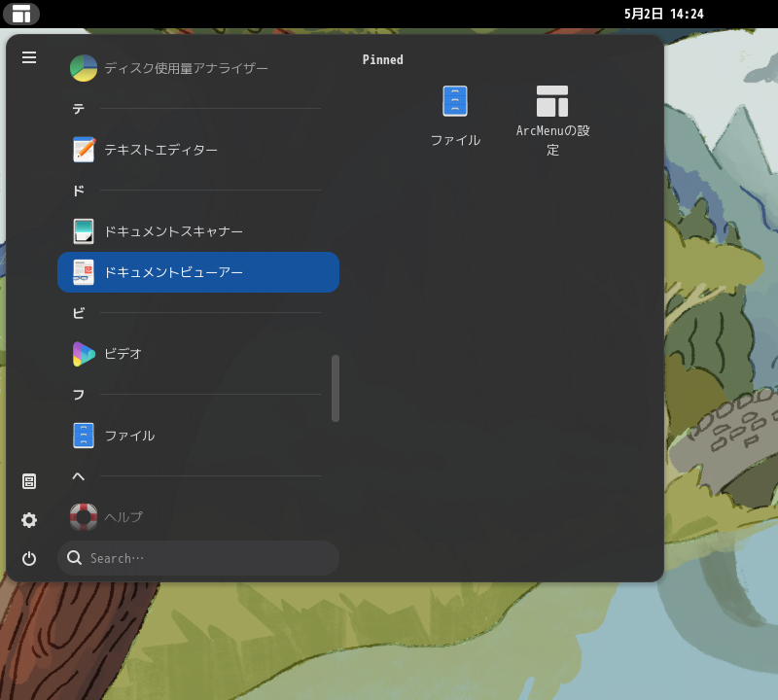This screenshot has height=700, width=778.
Task: Open the テキストエディター application
Action: [198, 150]
